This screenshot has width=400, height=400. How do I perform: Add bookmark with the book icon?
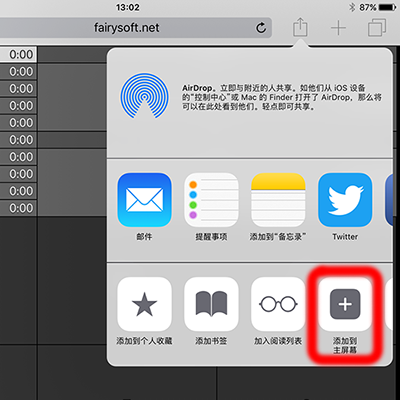tap(211, 304)
